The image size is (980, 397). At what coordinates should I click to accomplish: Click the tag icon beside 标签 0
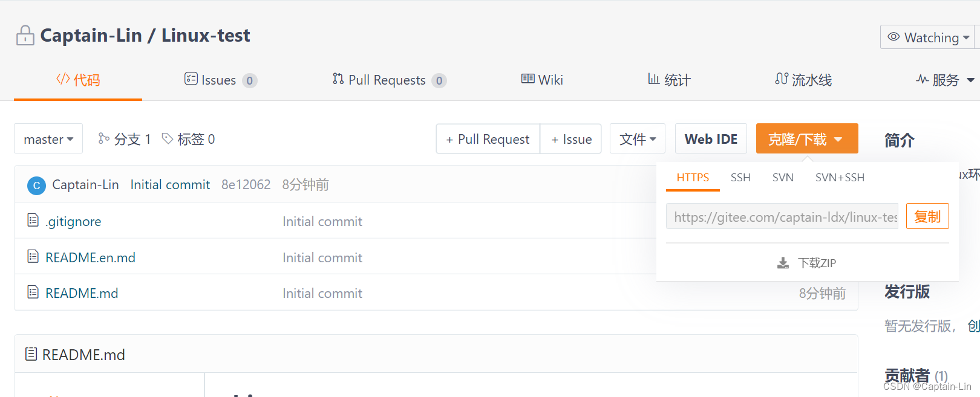click(x=168, y=138)
